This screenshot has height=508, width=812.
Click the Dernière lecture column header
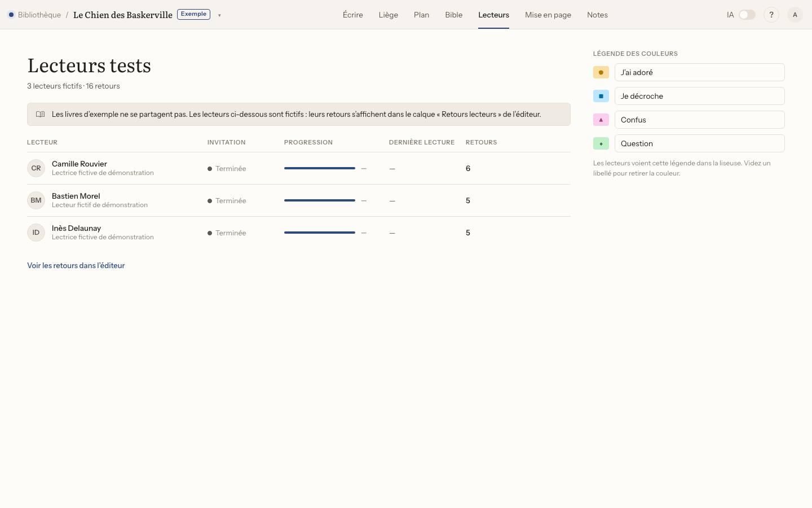pyautogui.click(x=422, y=142)
